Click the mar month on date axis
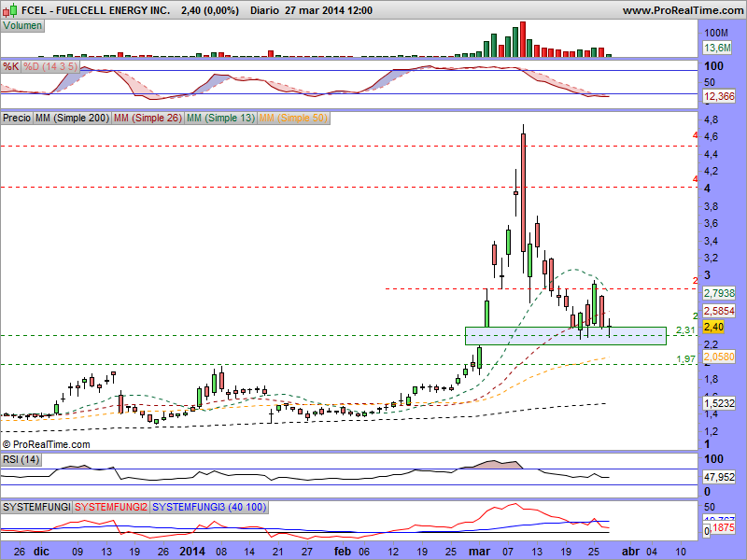Screen dimensions: 747x560 (x=479, y=552)
